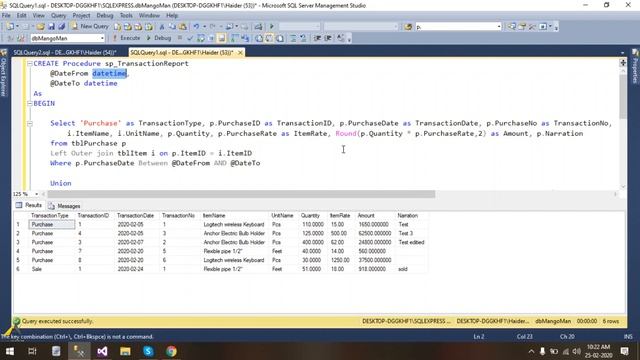Close the SQLQuery1.sql tab
Screen dimensions: 640x360
(x=240, y=53)
